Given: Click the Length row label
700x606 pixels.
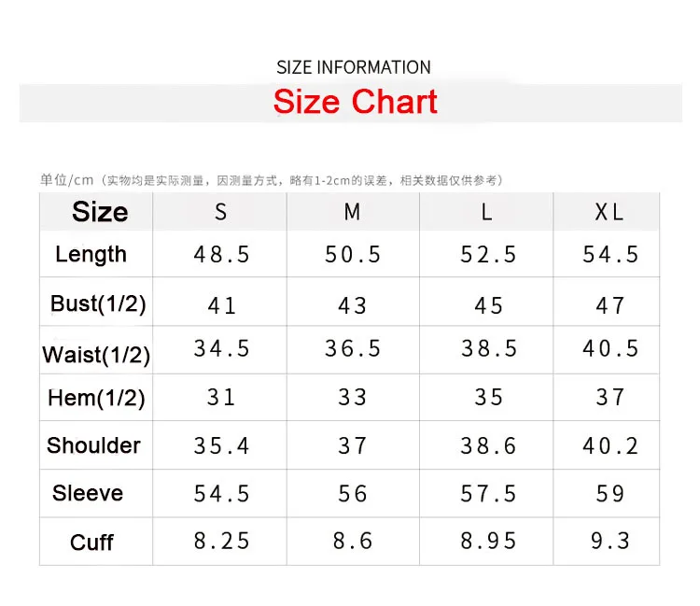Looking at the screenshot, I should pos(91,255).
